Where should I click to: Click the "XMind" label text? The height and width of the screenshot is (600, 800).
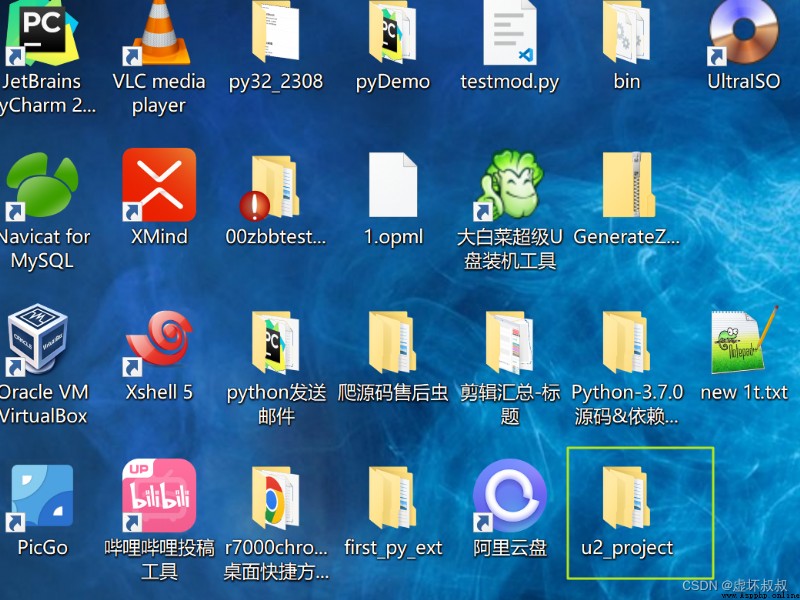[x=159, y=237]
